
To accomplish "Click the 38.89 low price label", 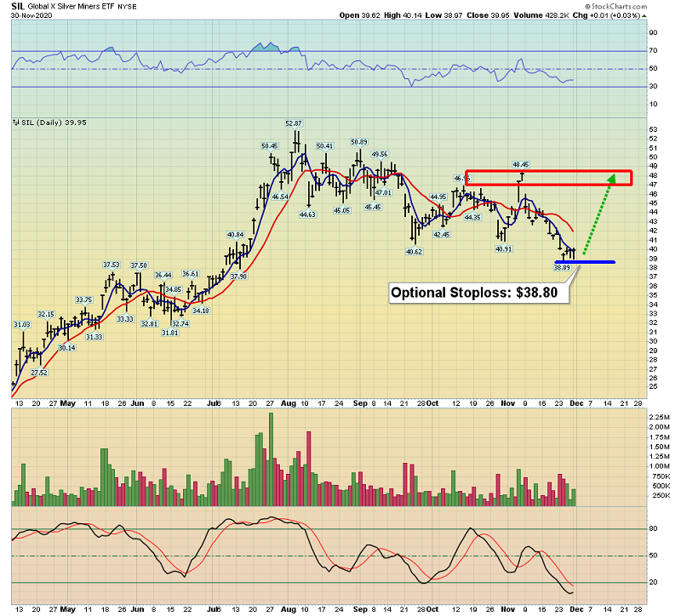I will pos(562,268).
